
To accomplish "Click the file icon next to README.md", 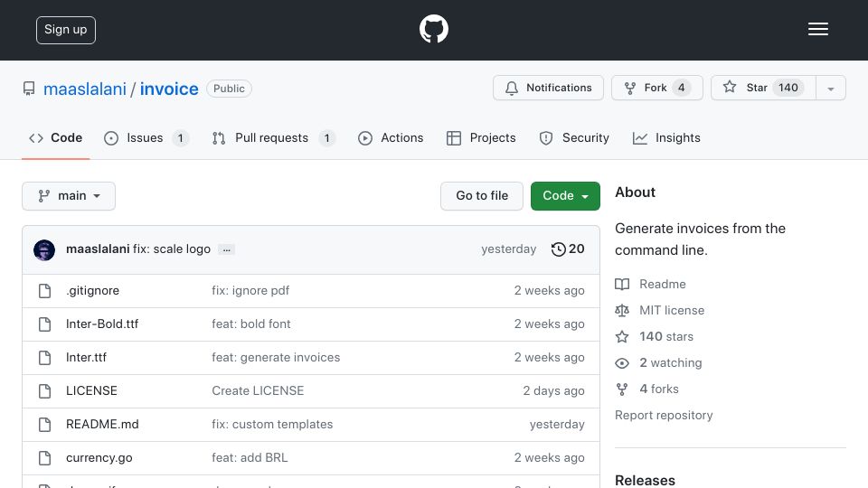I will [x=45, y=425].
